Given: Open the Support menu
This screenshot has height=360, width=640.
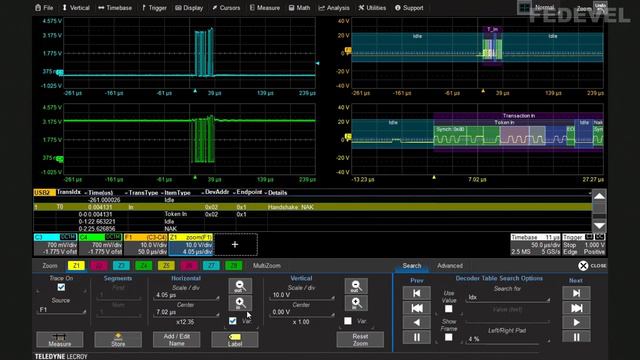Looking at the screenshot, I should pyautogui.click(x=409, y=7).
